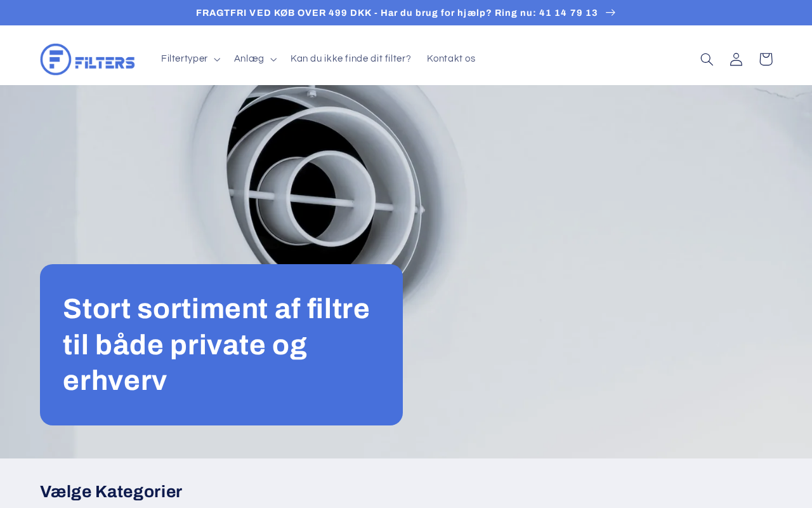Open the search magnifier icon
The width and height of the screenshot is (812, 508).
pyautogui.click(x=707, y=59)
